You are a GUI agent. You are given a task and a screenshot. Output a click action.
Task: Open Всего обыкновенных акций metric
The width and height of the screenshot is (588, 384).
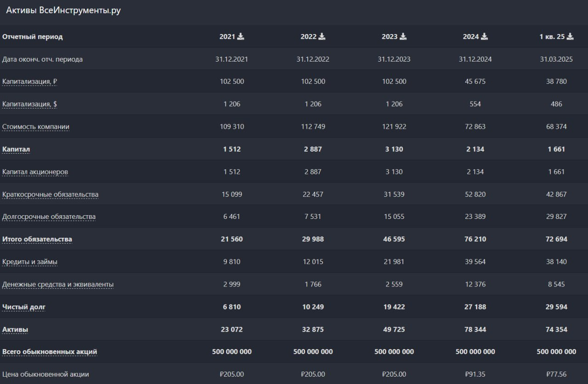49,352
